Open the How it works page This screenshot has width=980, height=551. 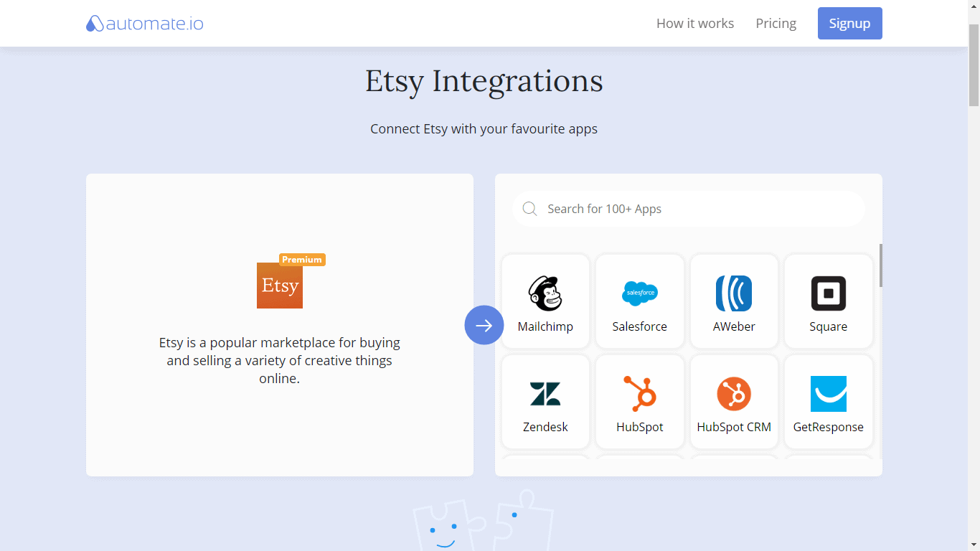[x=695, y=24]
